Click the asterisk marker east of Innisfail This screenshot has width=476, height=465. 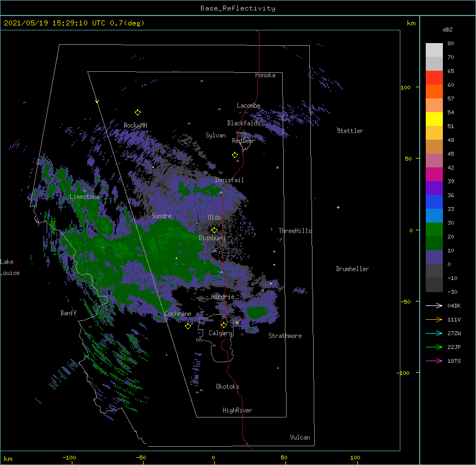point(277,167)
